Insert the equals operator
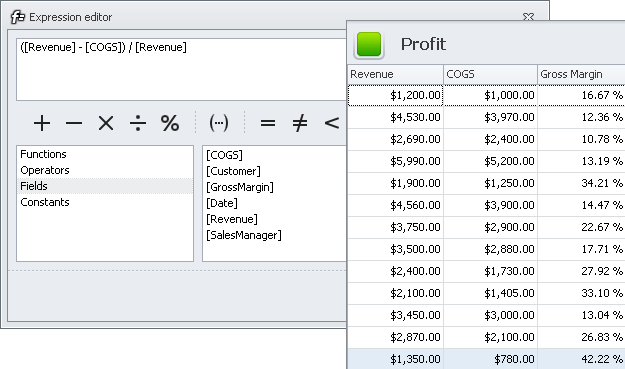The image size is (625, 369). [268, 123]
